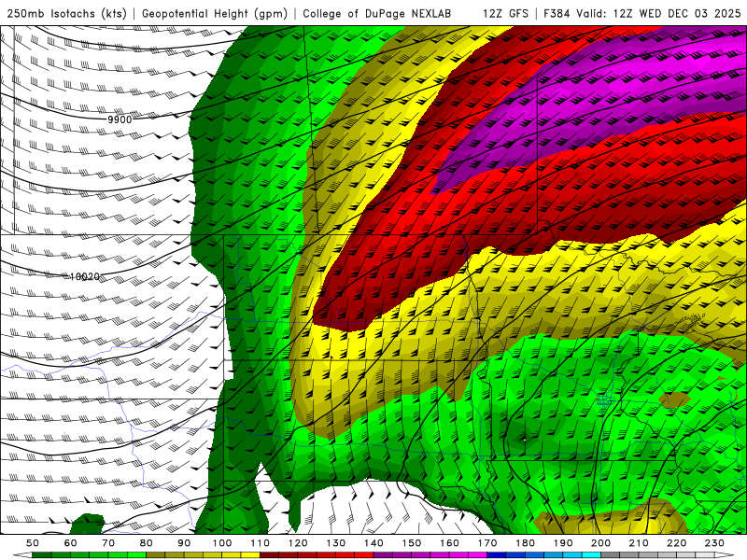The height and width of the screenshot is (560, 747).
Task: Click the 180 value on the color scale
Action: point(525,543)
